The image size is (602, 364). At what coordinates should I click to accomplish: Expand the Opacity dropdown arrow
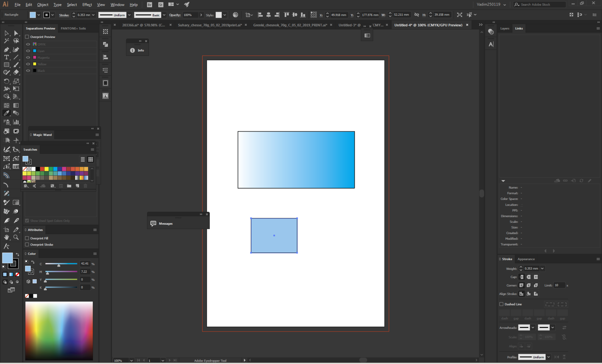201,15
